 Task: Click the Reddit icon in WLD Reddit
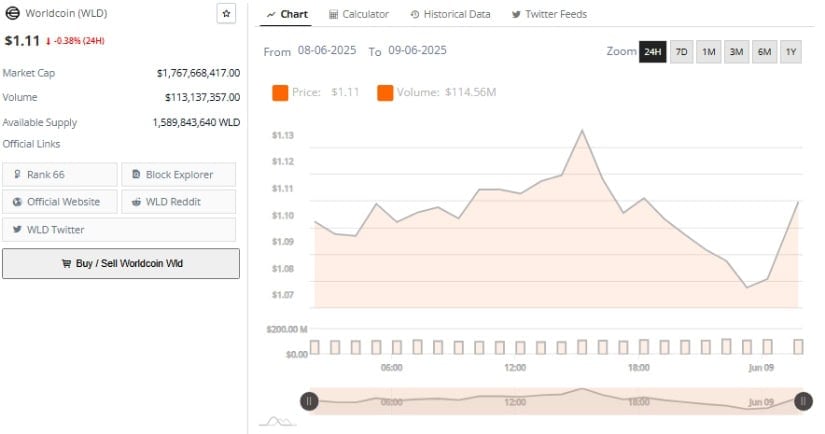click(x=136, y=202)
